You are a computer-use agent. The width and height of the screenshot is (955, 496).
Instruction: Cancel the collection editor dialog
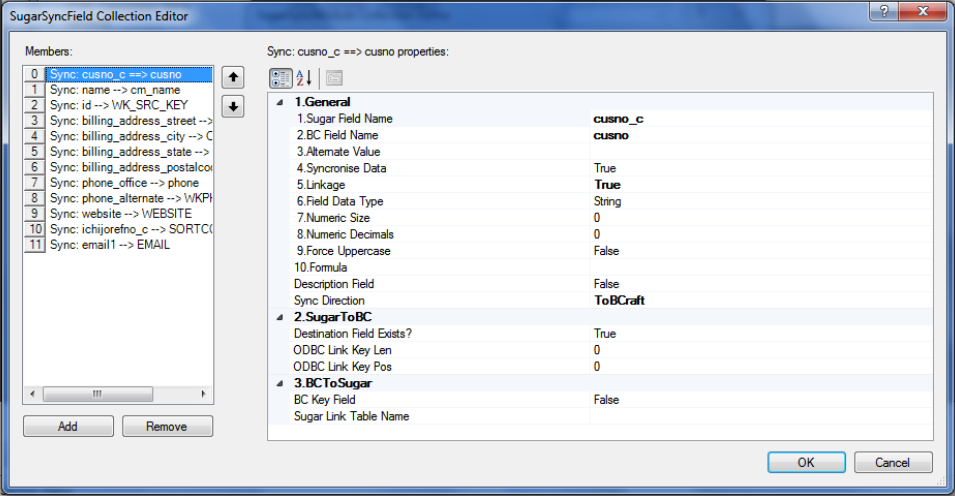pyautogui.click(x=893, y=462)
